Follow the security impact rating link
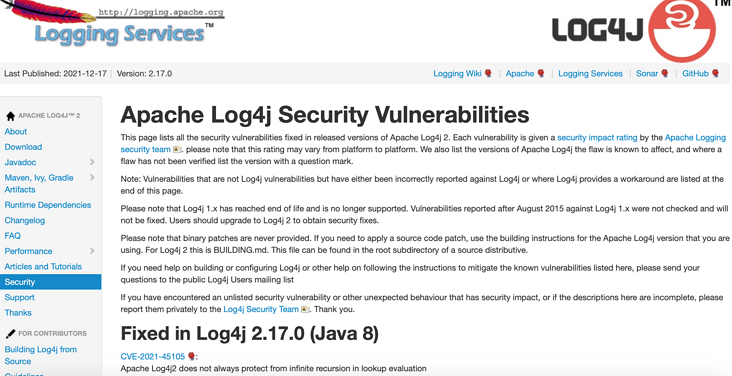 (597, 137)
